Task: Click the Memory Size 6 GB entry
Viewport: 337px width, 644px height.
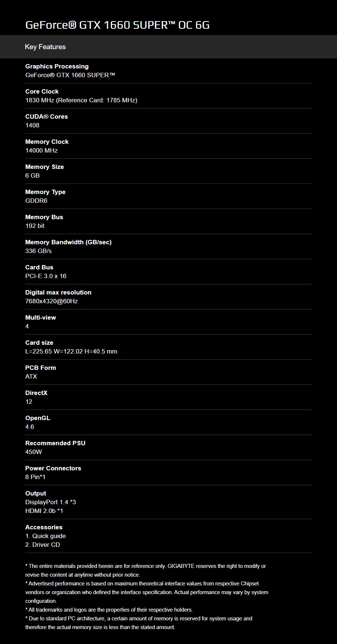Action: [168, 171]
